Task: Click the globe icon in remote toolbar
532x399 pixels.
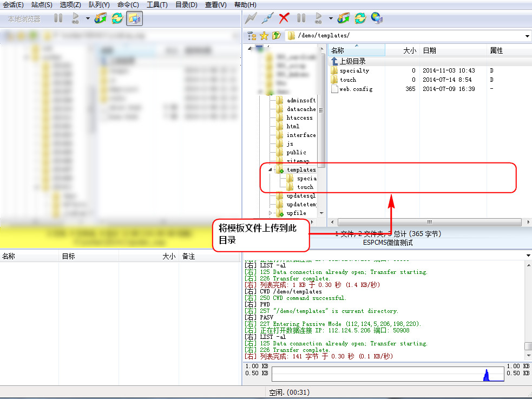Action: click(x=377, y=18)
